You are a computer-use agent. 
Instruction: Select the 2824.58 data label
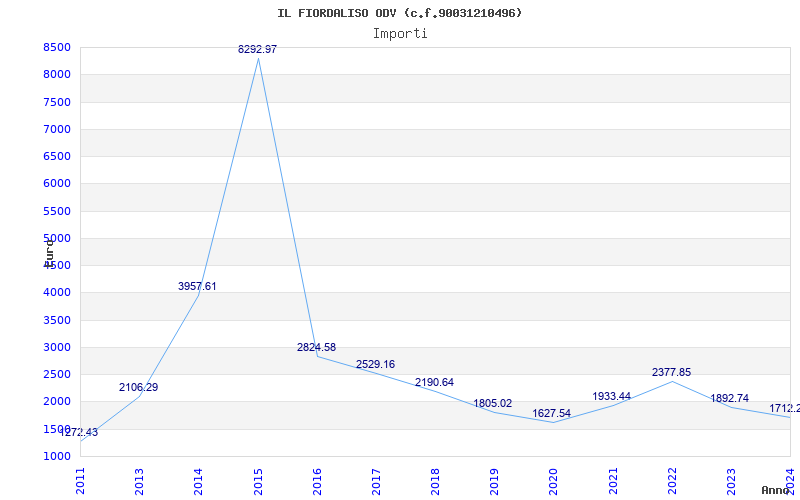coord(316,347)
